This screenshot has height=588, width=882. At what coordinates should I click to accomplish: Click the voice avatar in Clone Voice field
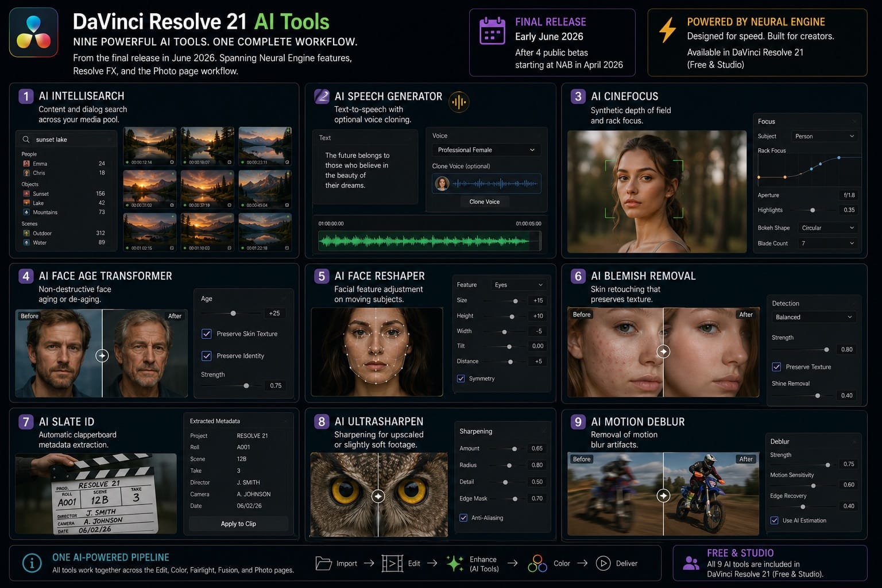pyautogui.click(x=442, y=184)
